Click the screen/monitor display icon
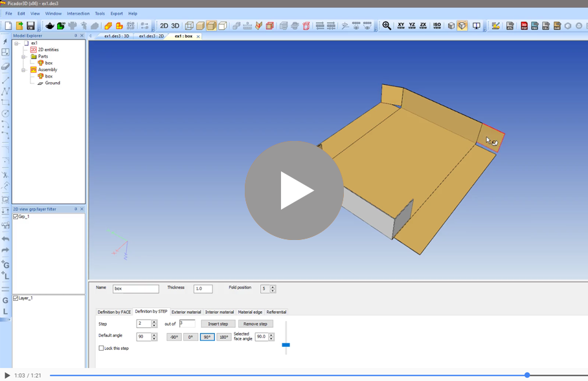 click(476, 25)
